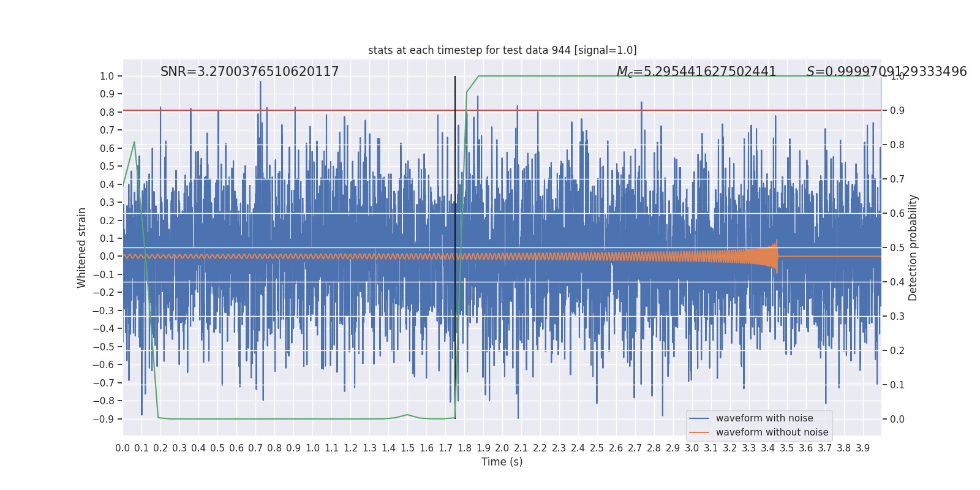Click the orange line legend swatch
Viewport: 980px width, 490px height.
tap(699, 432)
